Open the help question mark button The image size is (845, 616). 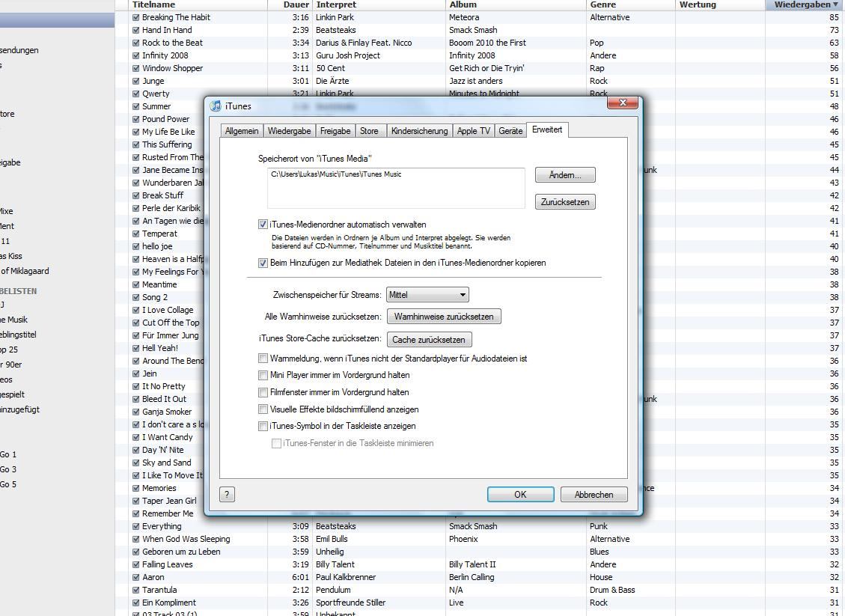point(227,494)
